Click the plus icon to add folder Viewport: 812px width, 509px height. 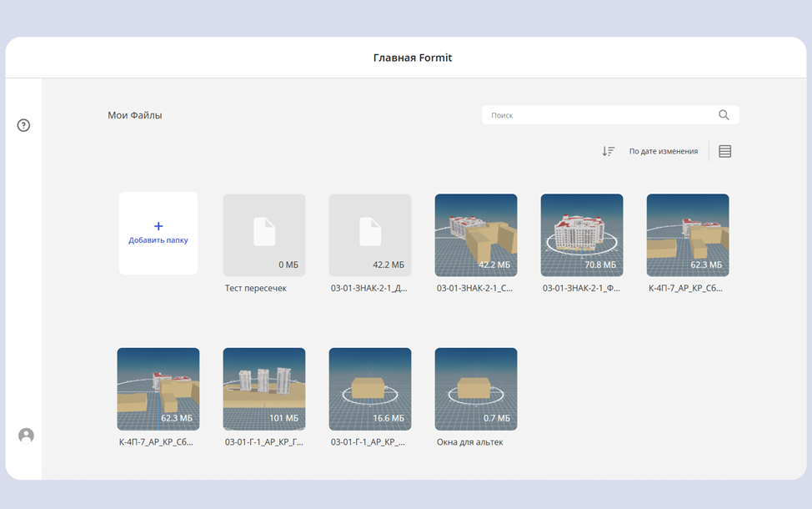click(x=158, y=226)
